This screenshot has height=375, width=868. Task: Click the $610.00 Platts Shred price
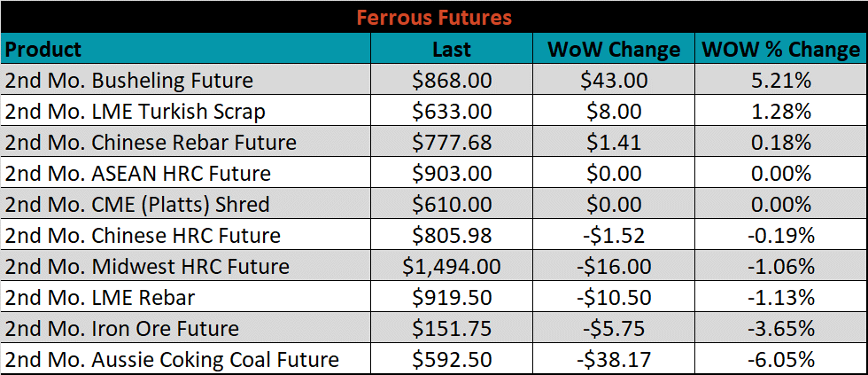click(452, 204)
